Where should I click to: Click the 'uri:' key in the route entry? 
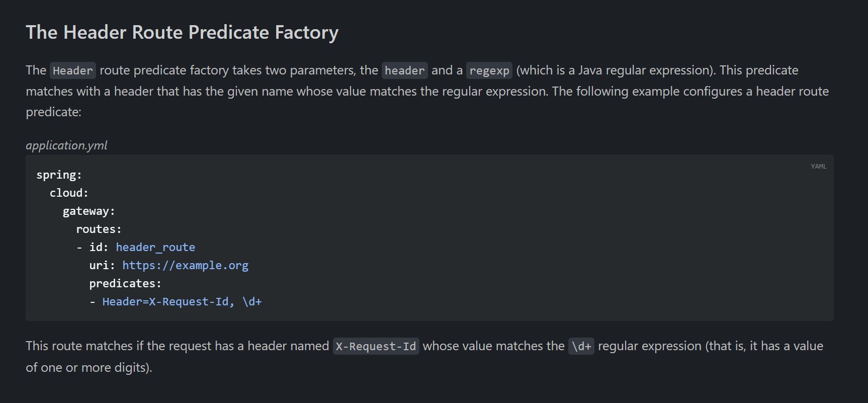pyautogui.click(x=102, y=266)
